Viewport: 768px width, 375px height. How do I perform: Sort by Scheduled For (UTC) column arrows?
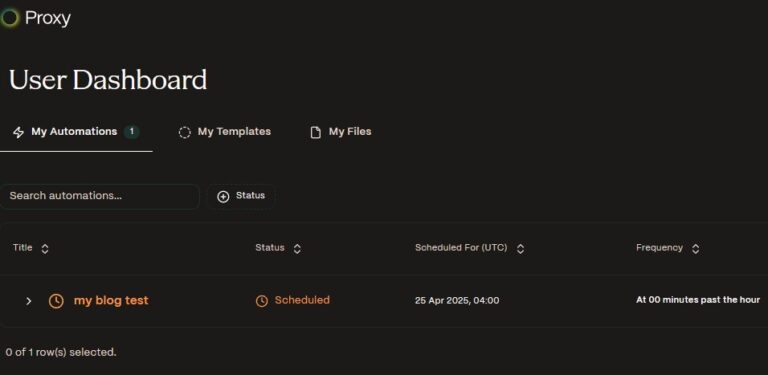click(520, 249)
